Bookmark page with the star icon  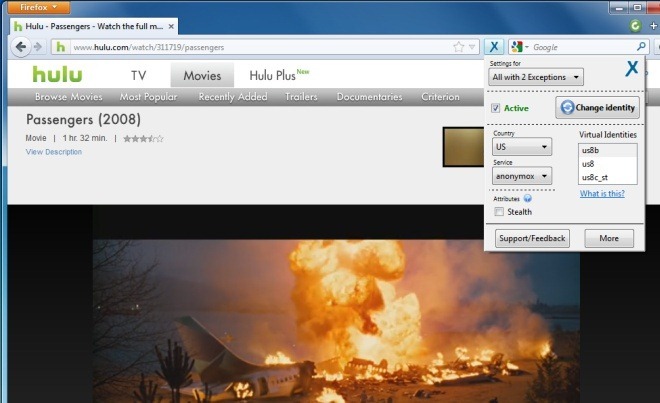point(459,47)
